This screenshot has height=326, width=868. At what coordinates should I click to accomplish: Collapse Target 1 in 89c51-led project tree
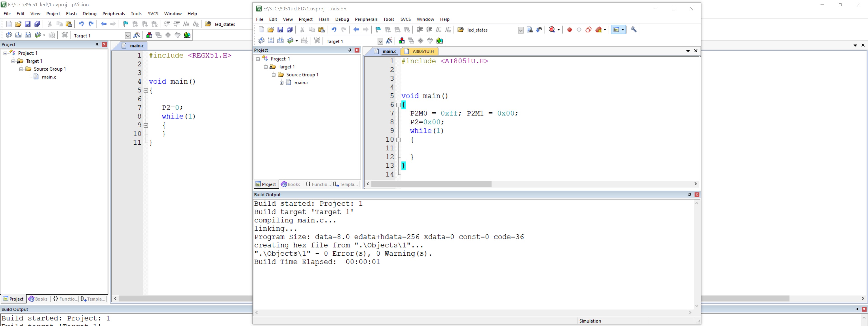click(x=13, y=61)
